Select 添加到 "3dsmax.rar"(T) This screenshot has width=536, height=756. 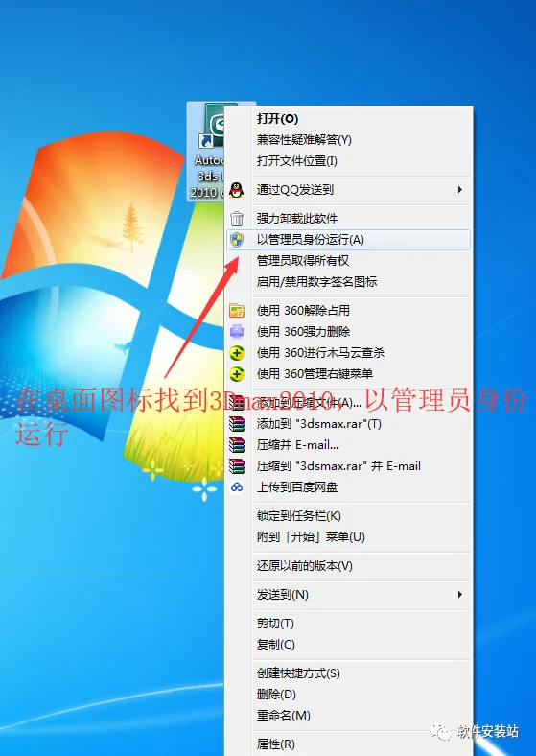348,424
